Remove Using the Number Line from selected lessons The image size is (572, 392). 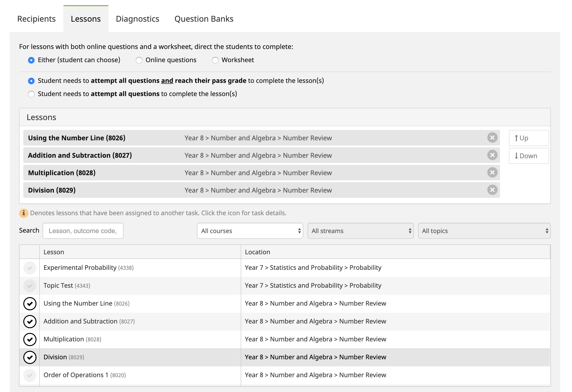click(492, 138)
